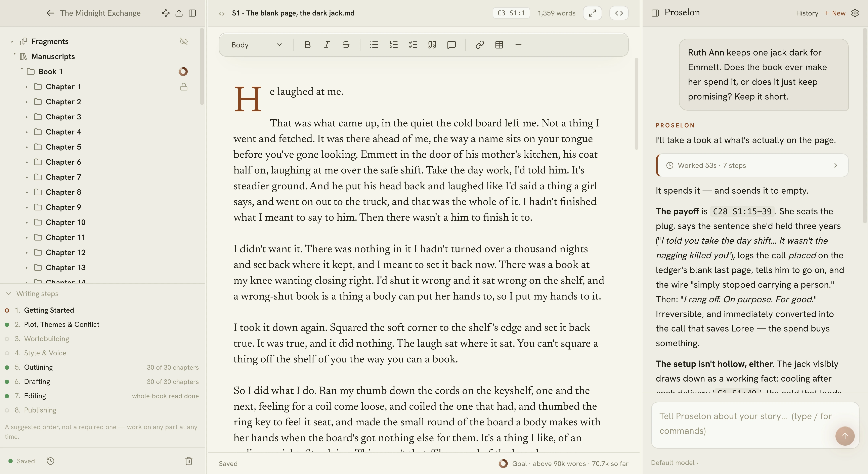868x474 pixels.
Task: Toggle the Proselon panel icon
Action: (655, 13)
